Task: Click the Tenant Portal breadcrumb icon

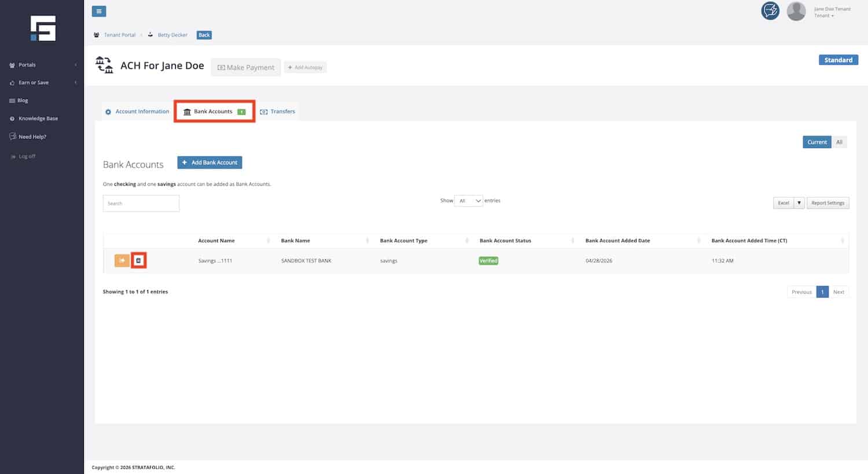Action: click(x=97, y=35)
